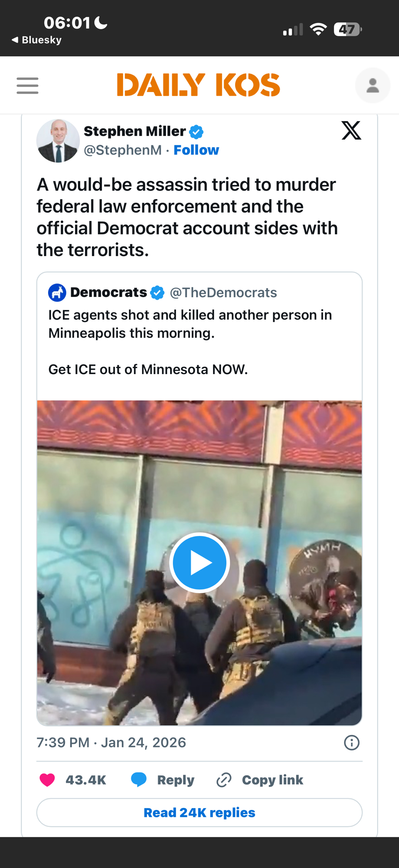The image size is (399, 868).
Task: Click the X logo on tweet
Action: click(x=351, y=131)
